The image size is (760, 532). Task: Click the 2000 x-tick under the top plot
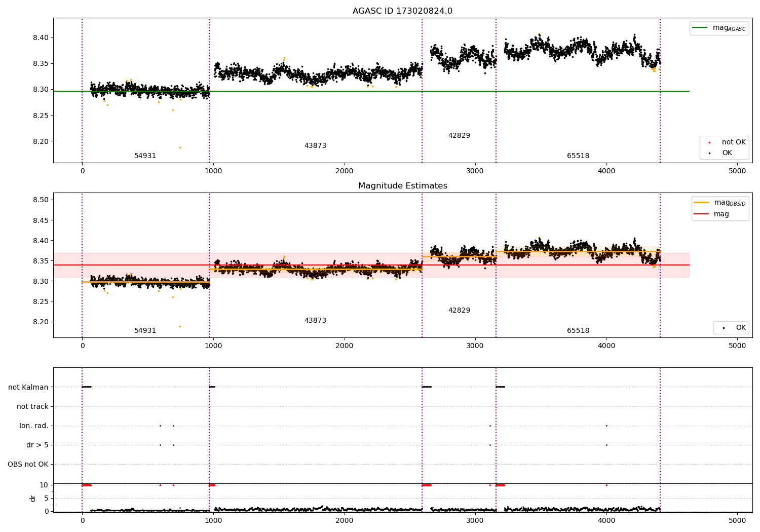pos(345,171)
